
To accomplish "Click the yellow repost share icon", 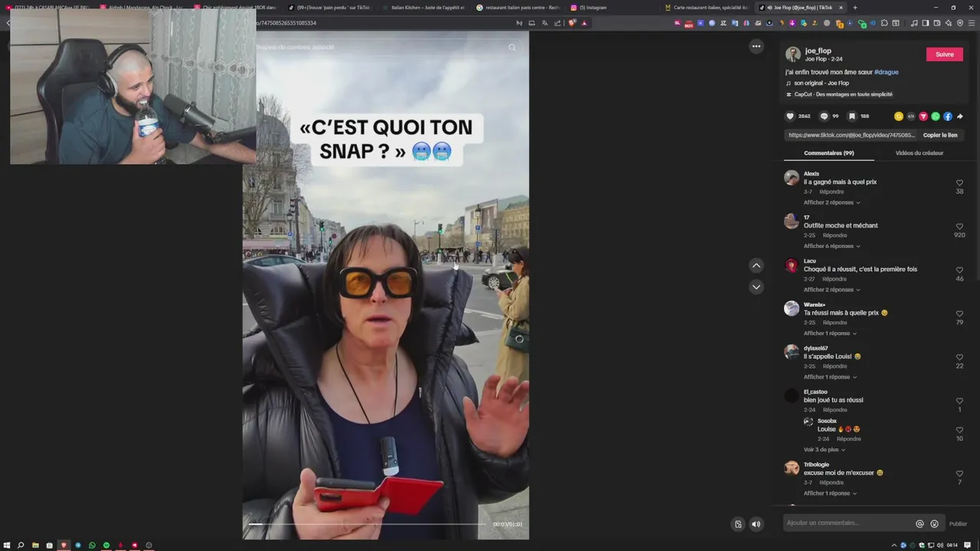I will pos(899,116).
